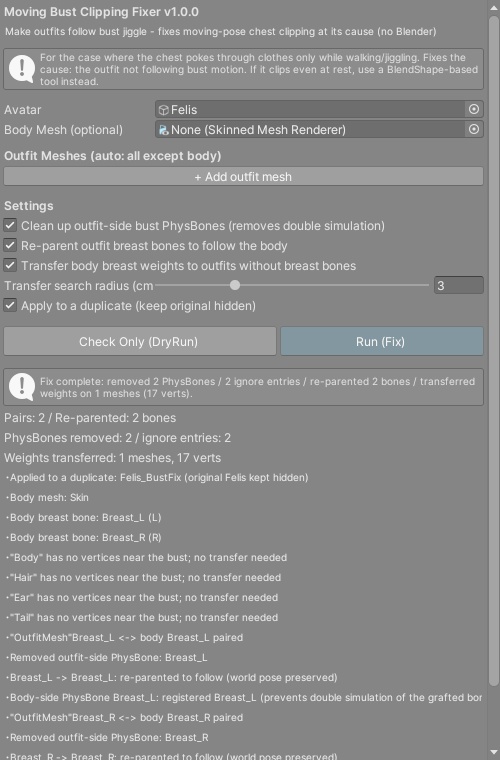Click the info icon in the Fix complete message

click(22, 387)
